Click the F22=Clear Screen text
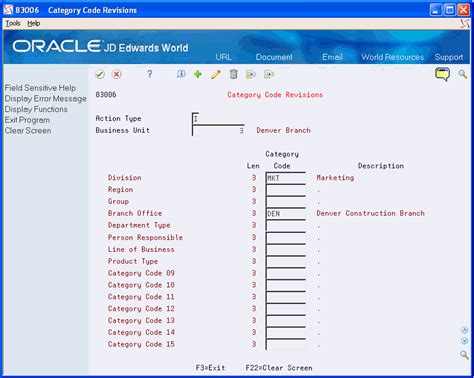Screen dimensions: 474x378 [x=279, y=368]
